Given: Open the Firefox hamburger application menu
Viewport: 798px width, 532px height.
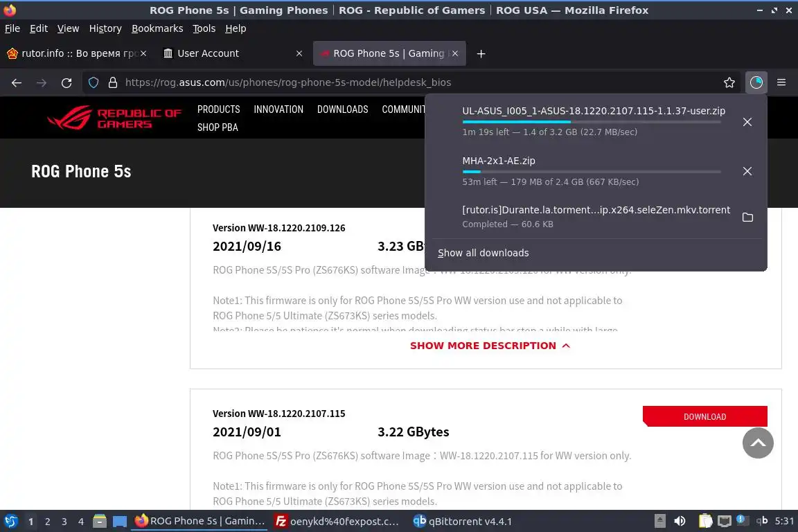Looking at the screenshot, I should (781, 82).
